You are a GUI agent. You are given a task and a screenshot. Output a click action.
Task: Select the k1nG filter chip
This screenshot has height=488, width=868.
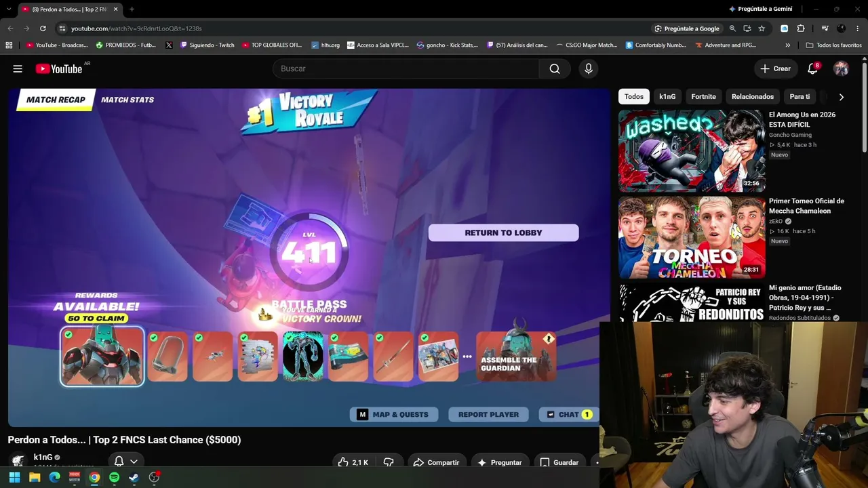tap(667, 97)
